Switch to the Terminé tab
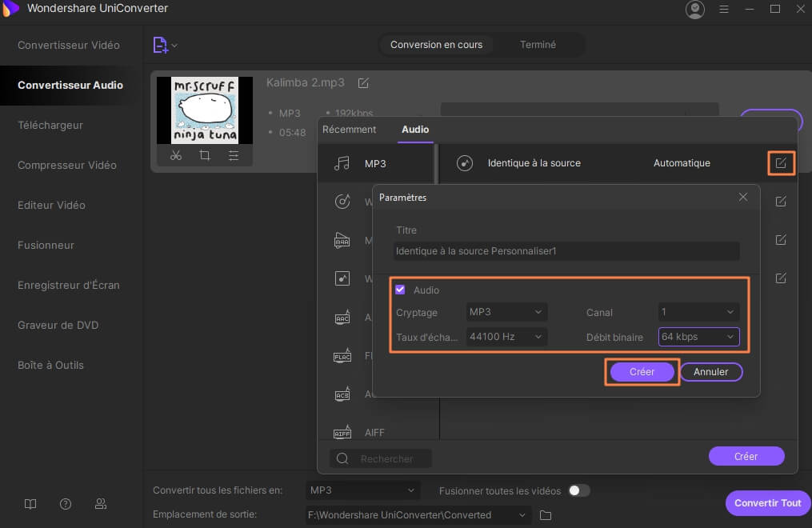The height and width of the screenshot is (528, 812). tap(538, 45)
